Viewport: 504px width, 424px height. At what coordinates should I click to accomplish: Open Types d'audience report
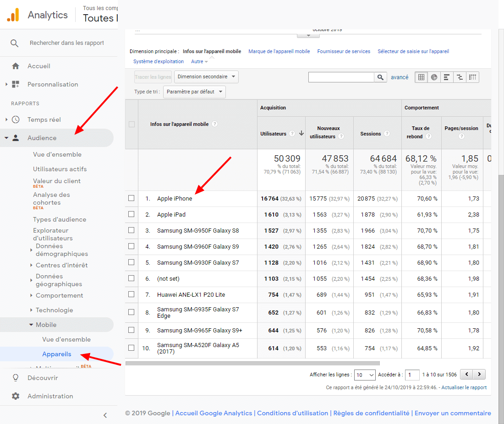pyautogui.click(x=60, y=219)
